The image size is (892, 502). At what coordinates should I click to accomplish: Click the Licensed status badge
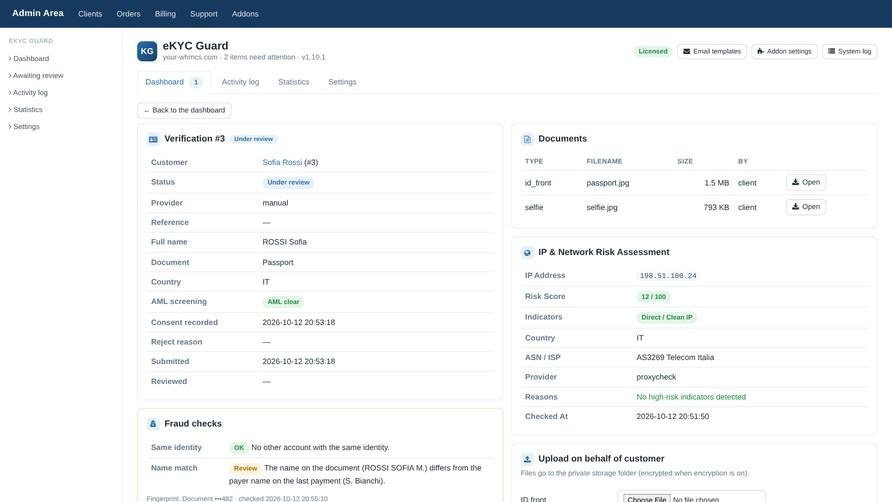[653, 51]
